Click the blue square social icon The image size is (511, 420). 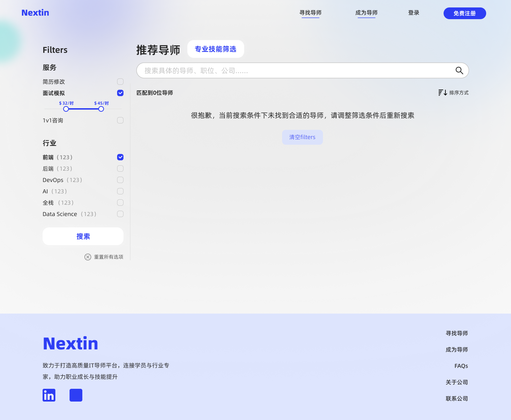point(76,395)
